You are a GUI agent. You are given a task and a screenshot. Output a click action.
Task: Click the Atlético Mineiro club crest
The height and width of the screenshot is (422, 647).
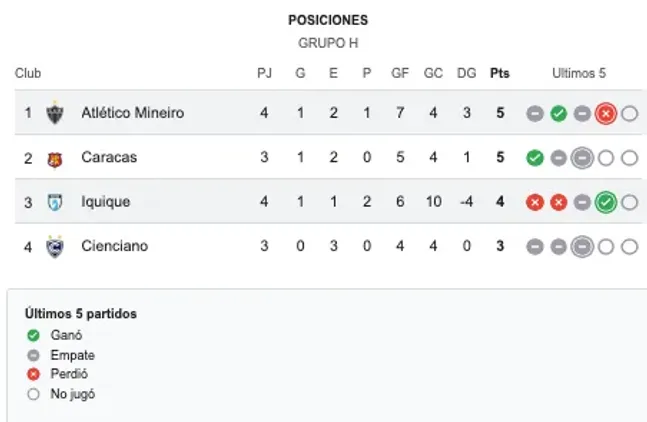tap(55, 113)
